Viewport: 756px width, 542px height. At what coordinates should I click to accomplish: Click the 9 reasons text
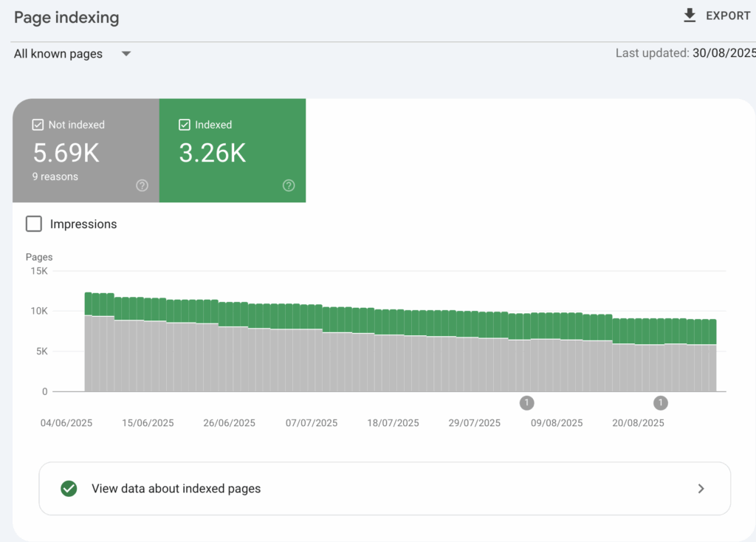pos(55,176)
